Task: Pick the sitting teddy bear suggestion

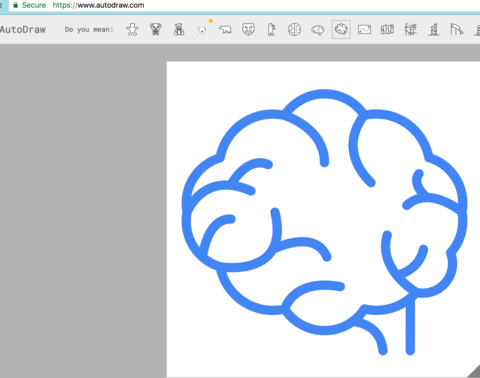Action: [179, 30]
